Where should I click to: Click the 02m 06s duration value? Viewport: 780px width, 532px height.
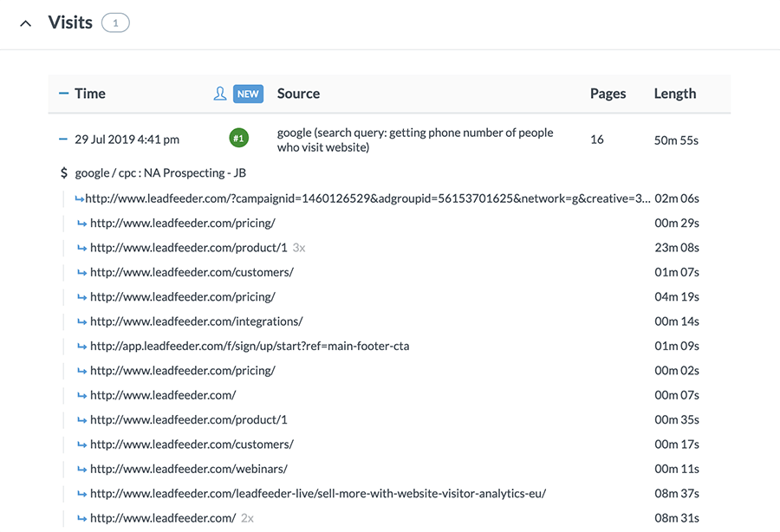(x=677, y=198)
